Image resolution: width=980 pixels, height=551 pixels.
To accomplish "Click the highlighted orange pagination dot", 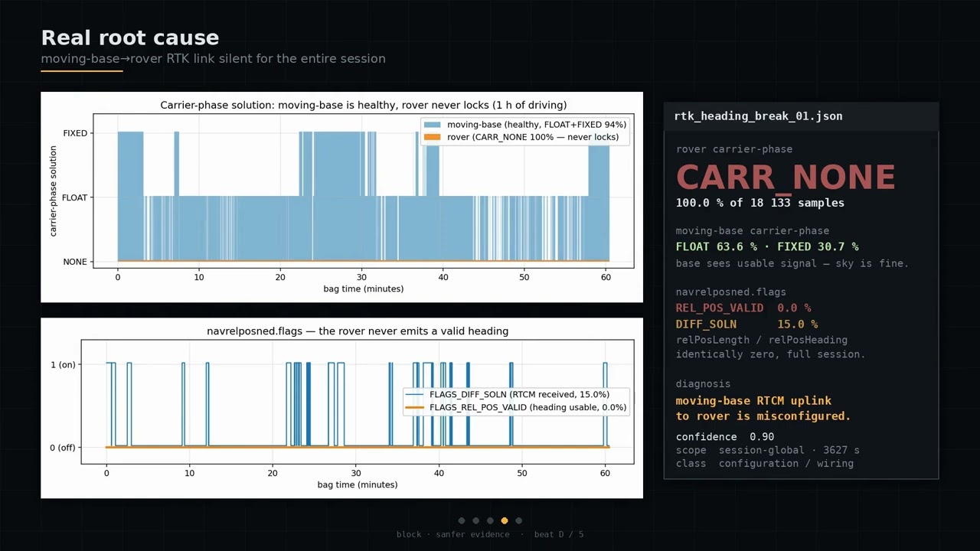I will pos(505,520).
